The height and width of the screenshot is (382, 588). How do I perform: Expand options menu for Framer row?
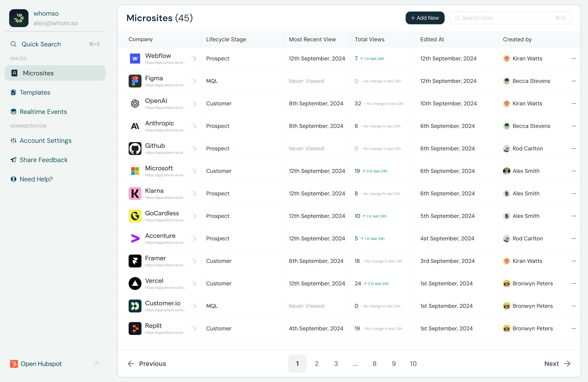point(574,261)
